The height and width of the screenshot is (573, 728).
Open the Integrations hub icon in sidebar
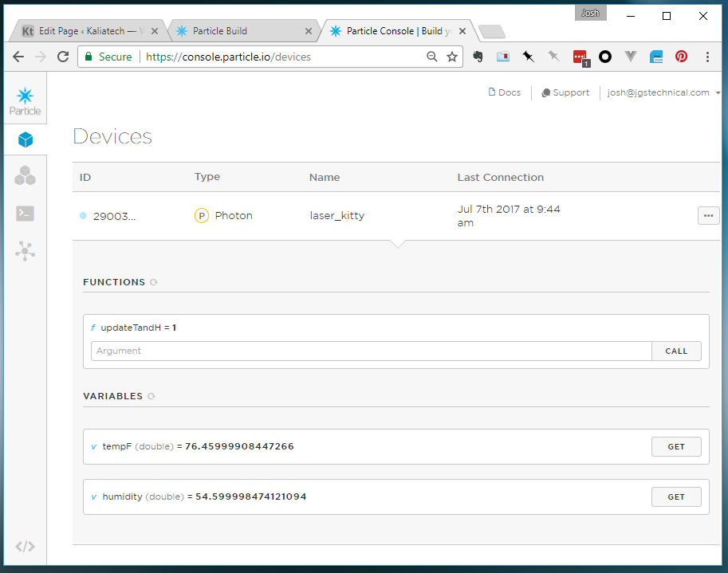[25, 251]
